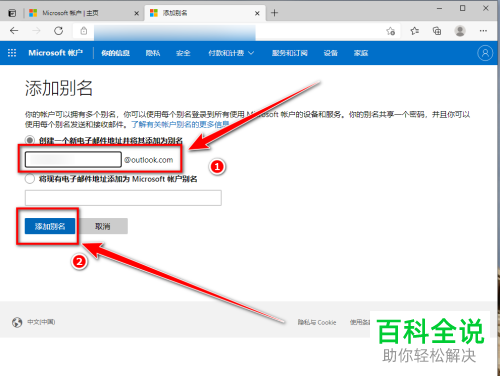
Task: Click the Microsoft 帐户 header link
Action: [x=56, y=53]
